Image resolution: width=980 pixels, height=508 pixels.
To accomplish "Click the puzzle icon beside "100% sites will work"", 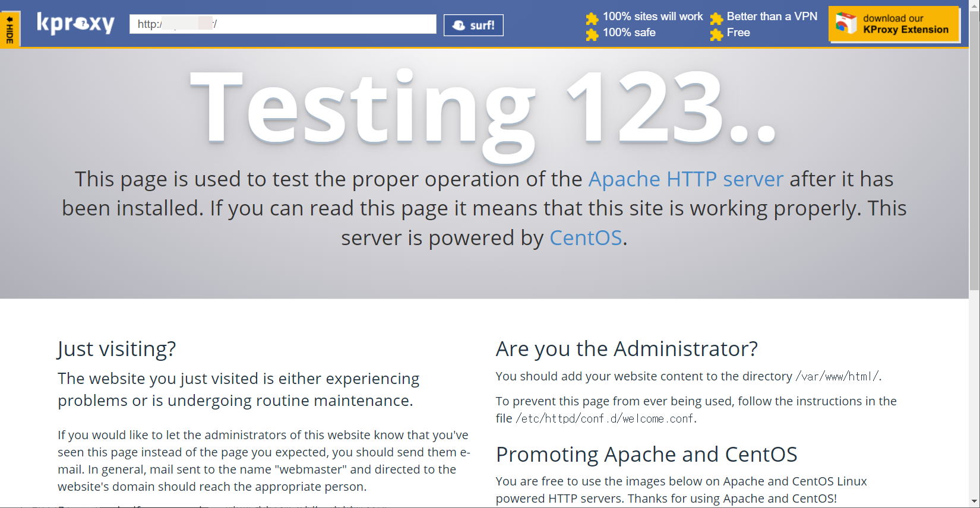I will 592,18.
